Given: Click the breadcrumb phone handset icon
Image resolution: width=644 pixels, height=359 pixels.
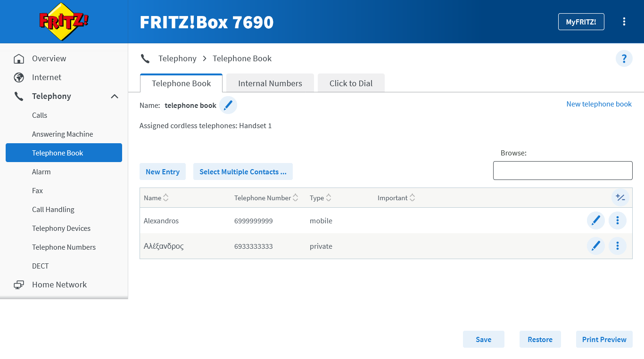Looking at the screenshot, I should (145, 58).
